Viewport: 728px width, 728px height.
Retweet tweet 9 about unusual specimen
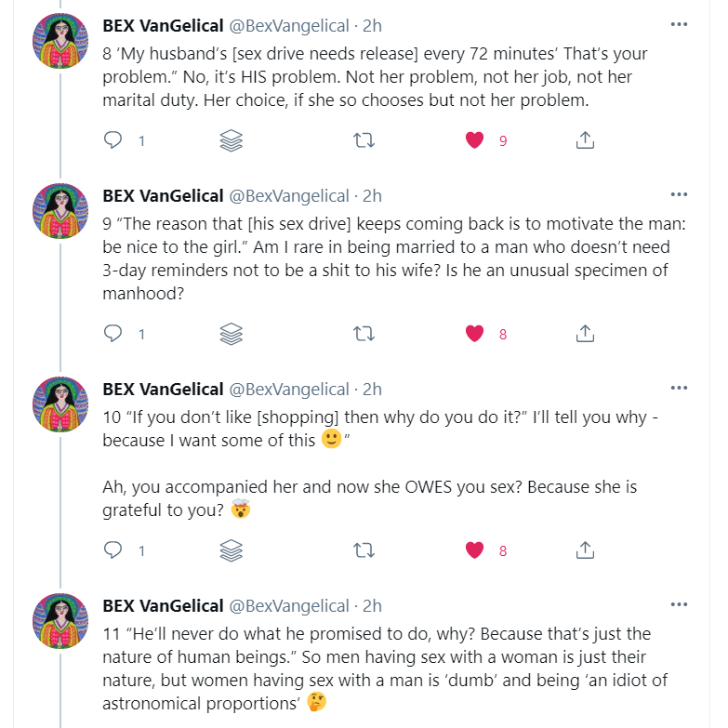364,333
